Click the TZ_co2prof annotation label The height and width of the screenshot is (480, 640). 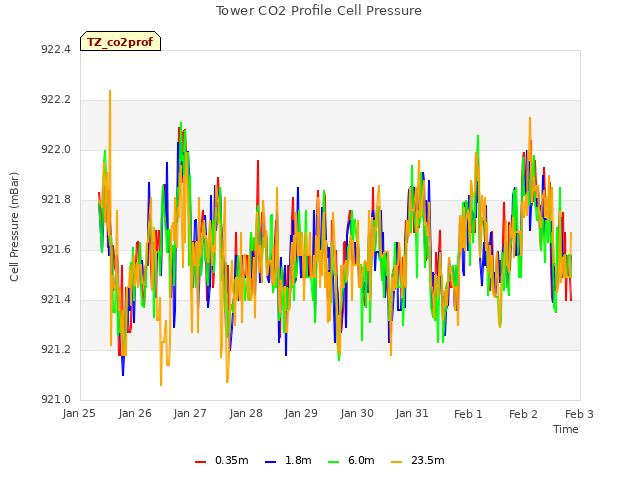[x=120, y=41]
